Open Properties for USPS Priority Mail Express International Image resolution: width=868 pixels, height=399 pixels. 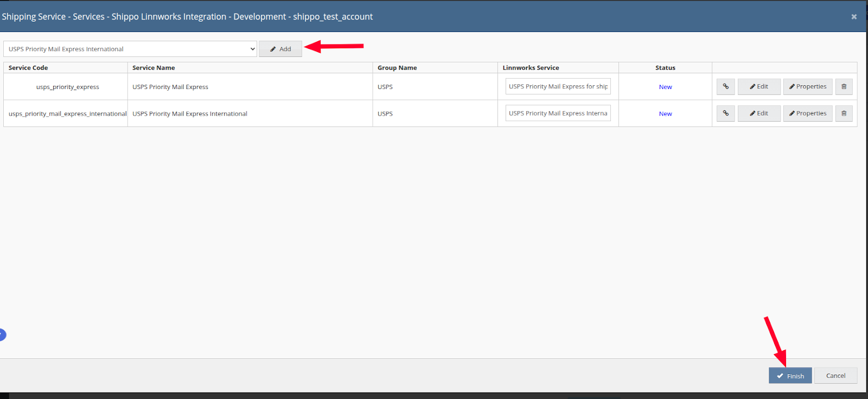pyautogui.click(x=808, y=113)
